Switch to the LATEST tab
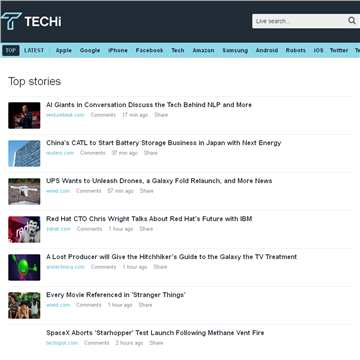The image size is (360, 360). [34, 50]
